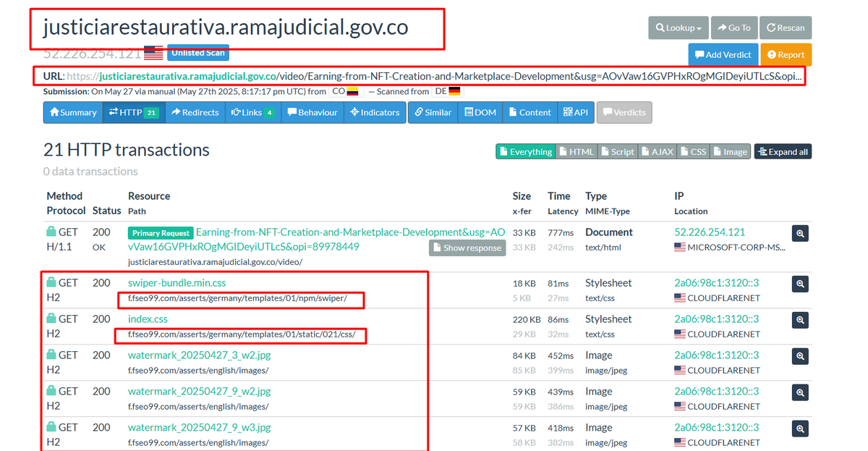Click IP link in swiper-bundle.min.css row
The height and width of the screenshot is (451, 868).
click(x=717, y=283)
